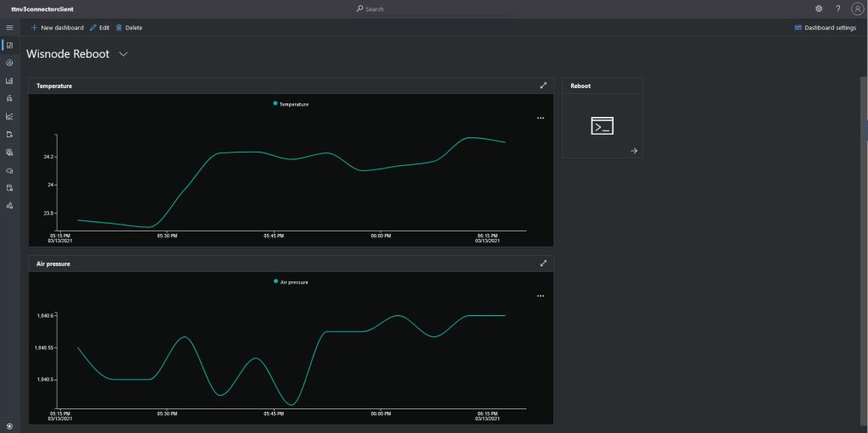
Task: Expand the Temperature chart to full view
Action: pos(543,86)
